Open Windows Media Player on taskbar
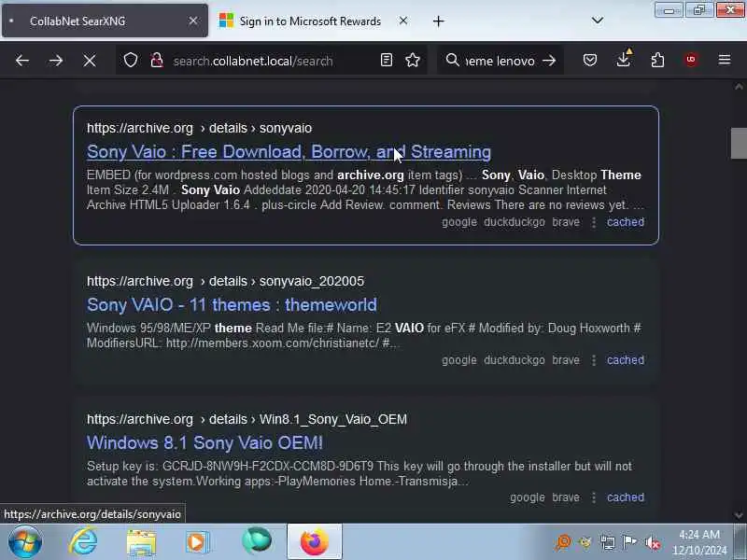Viewport: 747px width, 560px height. tap(197, 542)
